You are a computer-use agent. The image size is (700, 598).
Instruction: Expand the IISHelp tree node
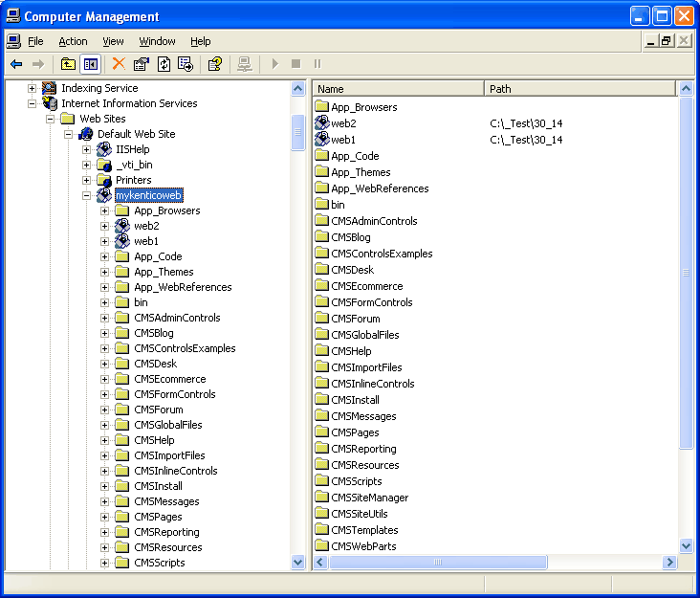click(87, 149)
